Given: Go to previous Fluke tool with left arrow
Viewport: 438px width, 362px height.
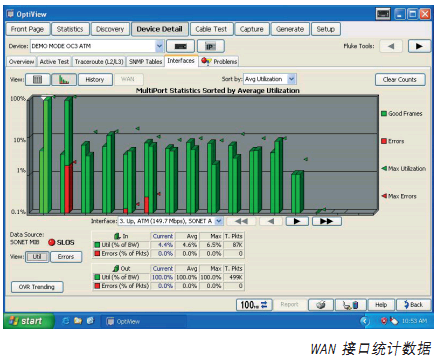Looking at the screenshot, I should point(391,46).
